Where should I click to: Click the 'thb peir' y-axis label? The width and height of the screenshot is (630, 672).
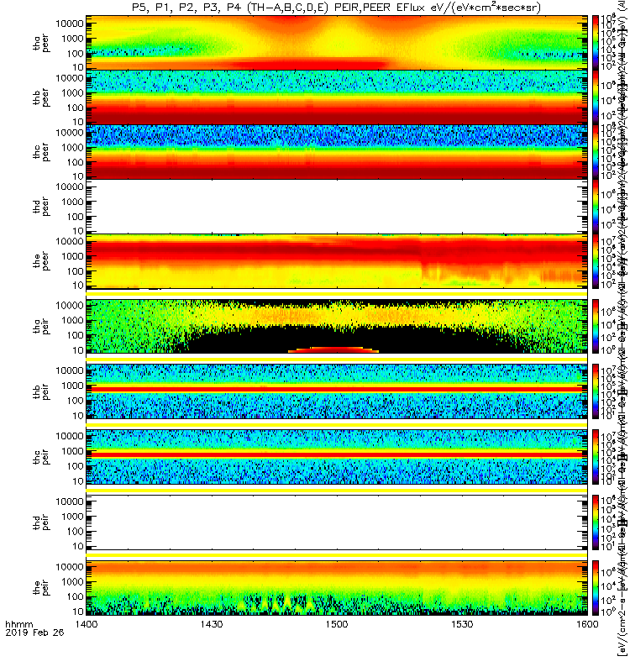click(41, 392)
